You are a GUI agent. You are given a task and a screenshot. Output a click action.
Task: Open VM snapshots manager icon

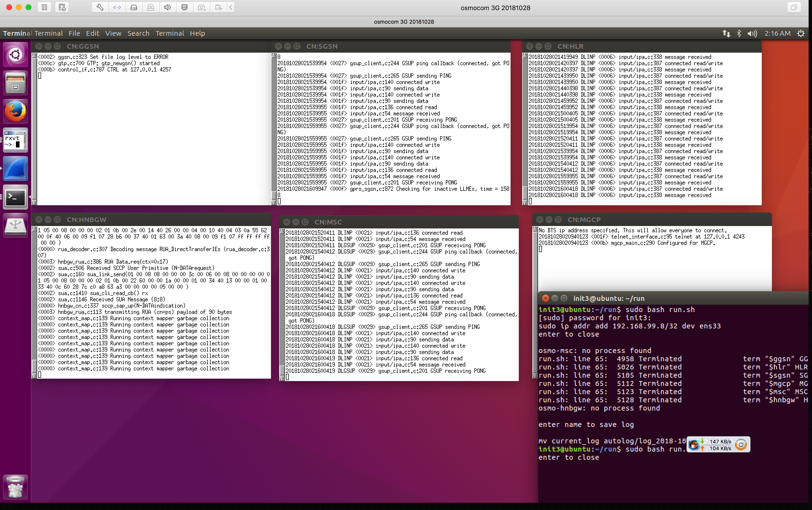62,7
